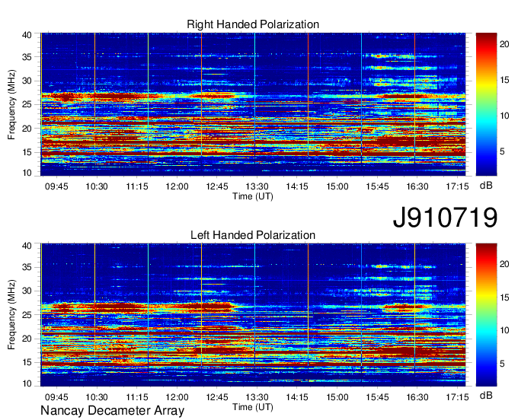Click inside the Right Handed Polarization spectrogram

click(253, 104)
